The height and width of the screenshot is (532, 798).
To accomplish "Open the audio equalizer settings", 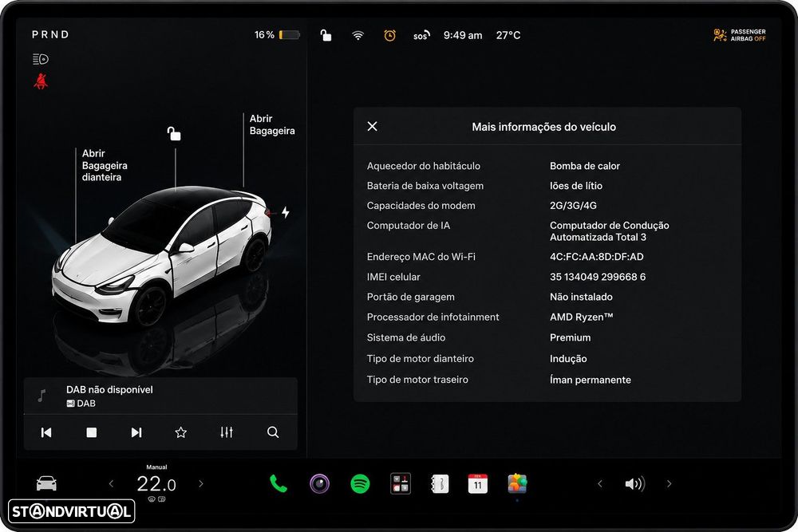I will pyautogui.click(x=227, y=432).
